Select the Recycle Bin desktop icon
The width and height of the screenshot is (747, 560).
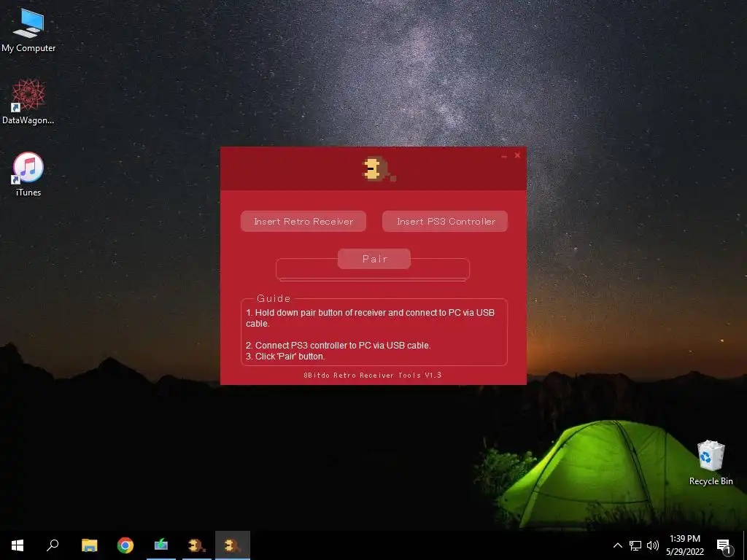coord(711,463)
